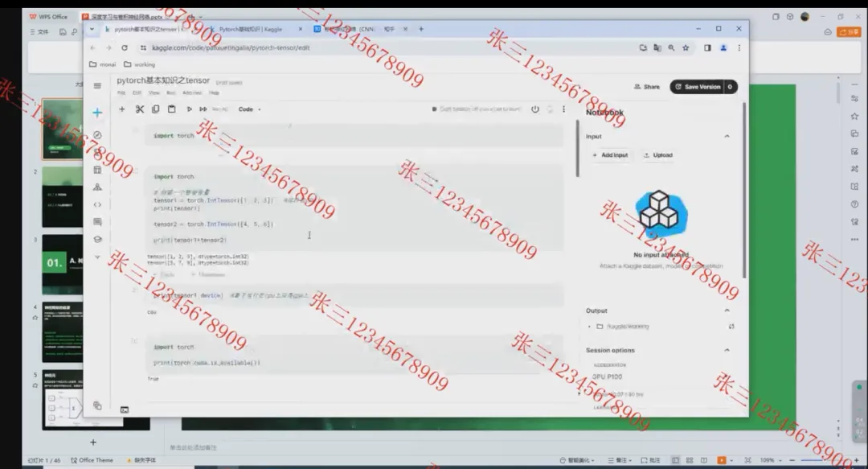Copy the cell with the copy icon
868x469 pixels.
156,109
